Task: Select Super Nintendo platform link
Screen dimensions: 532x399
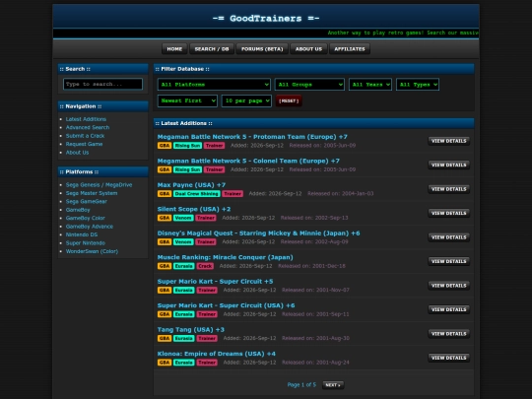Action: tap(86, 243)
